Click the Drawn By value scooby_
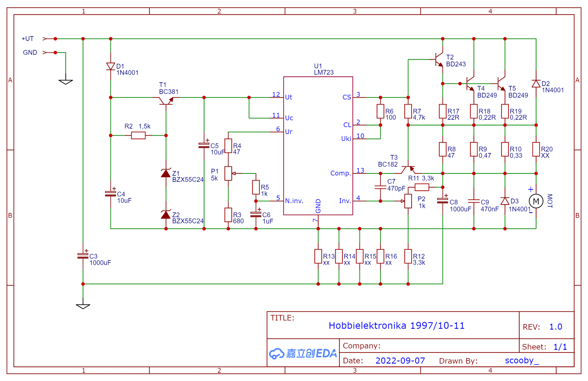The image size is (588, 381). click(522, 360)
